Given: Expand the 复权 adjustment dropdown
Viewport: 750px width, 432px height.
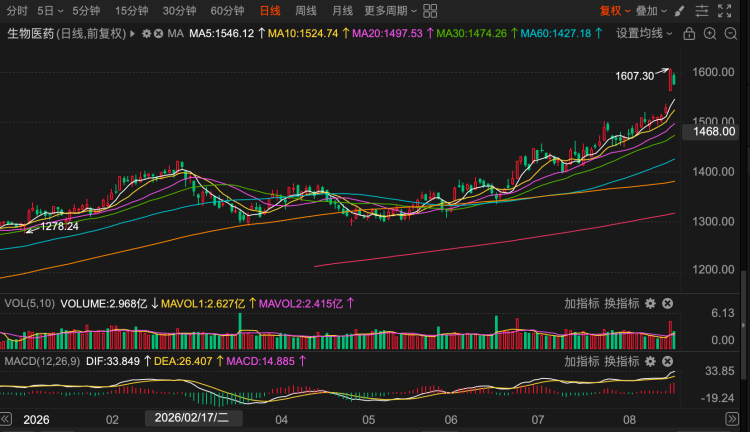Looking at the screenshot, I should (615, 11).
